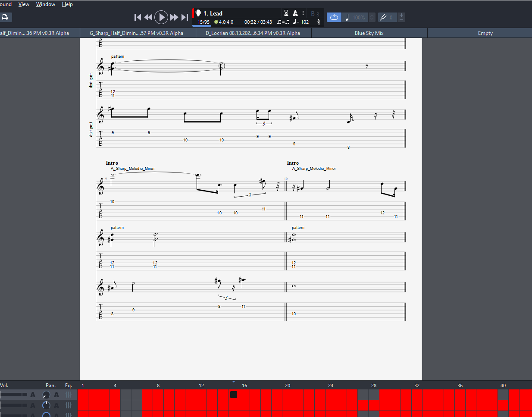Open the relative speed 100% control
Image resolution: width=532 pixels, height=417 pixels.
359,17
